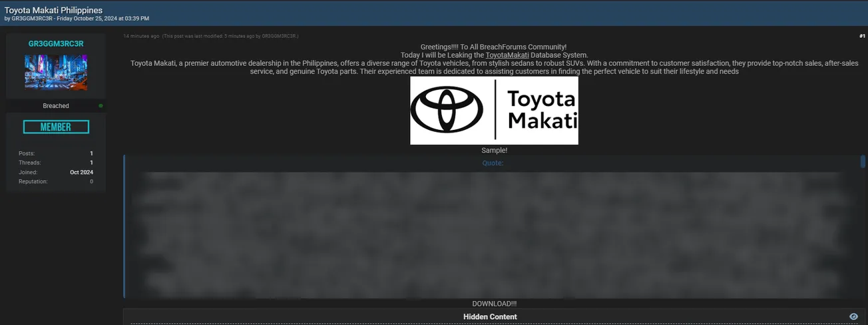This screenshot has height=325, width=868.
Task: Click the Posts count in the user panel
Action: 91,153
